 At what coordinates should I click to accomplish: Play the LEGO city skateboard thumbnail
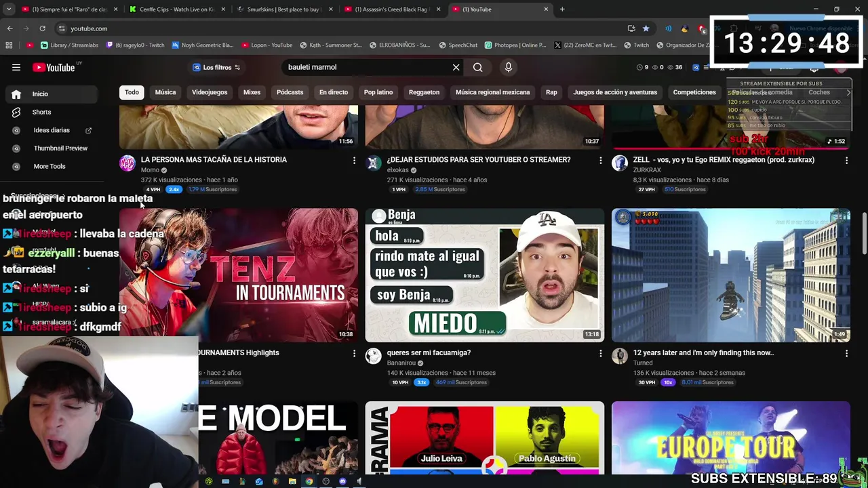pyautogui.click(x=731, y=274)
